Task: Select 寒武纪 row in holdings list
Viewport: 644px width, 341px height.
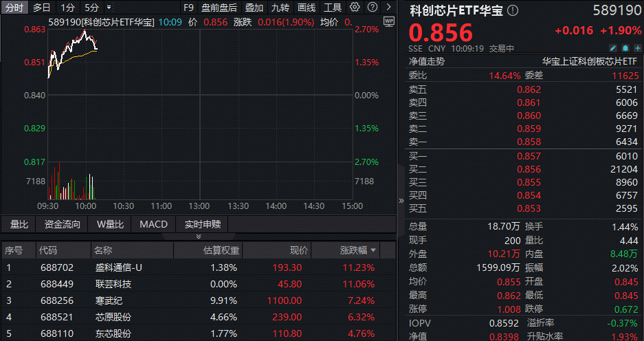Action: pyautogui.click(x=110, y=300)
